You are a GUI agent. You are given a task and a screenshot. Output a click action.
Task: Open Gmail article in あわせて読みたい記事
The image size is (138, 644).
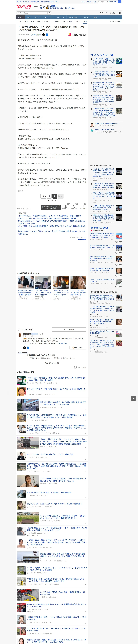click(56, 379)
